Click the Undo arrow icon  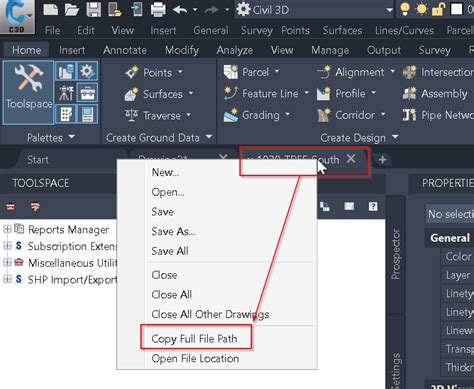(180, 9)
